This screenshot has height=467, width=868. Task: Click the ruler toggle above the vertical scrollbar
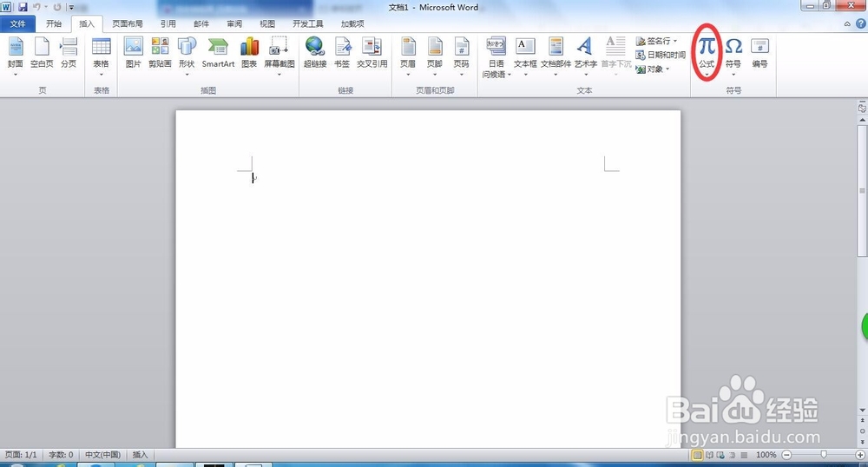coord(862,108)
